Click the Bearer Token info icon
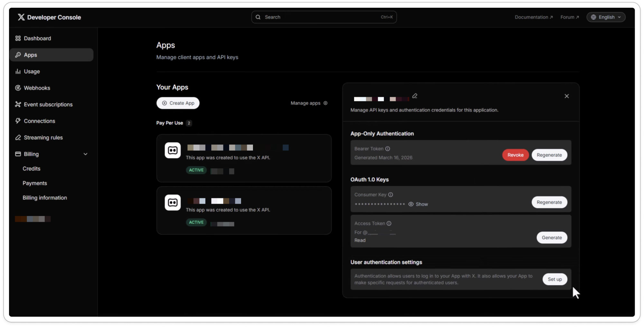644x327 pixels. 388,149
